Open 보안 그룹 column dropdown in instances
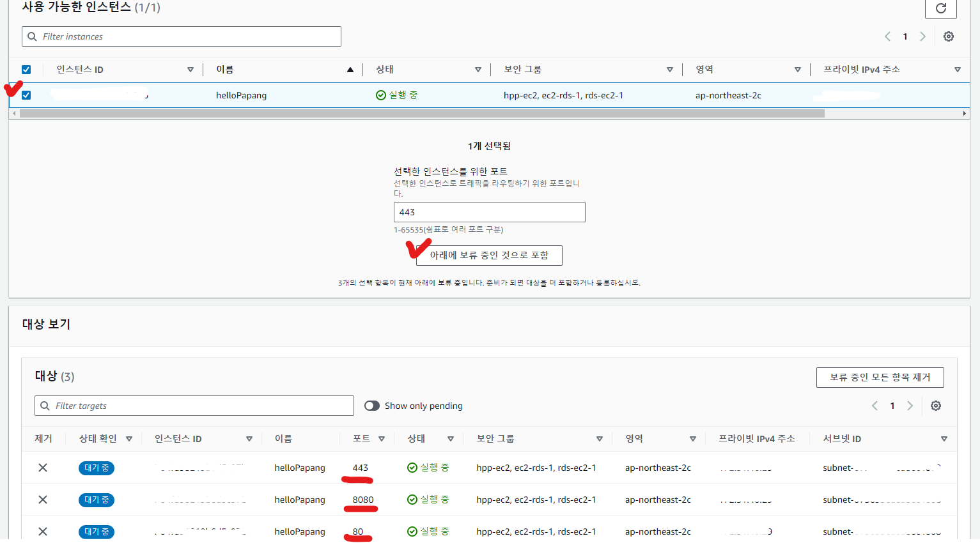Screen dimensions: 980x543 click(x=669, y=70)
